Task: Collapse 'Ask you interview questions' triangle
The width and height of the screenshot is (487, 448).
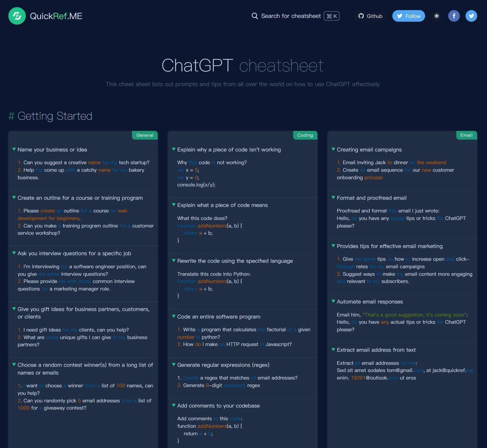Action: click(x=14, y=253)
